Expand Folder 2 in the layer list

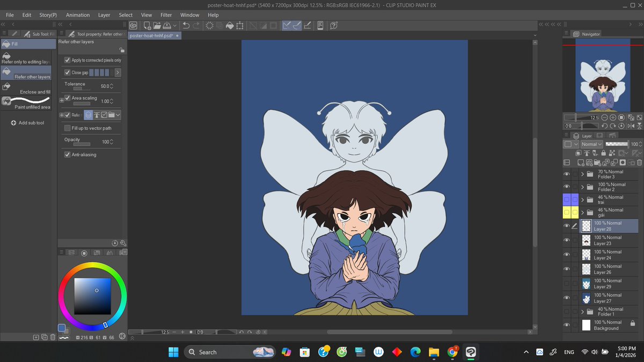point(582,187)
